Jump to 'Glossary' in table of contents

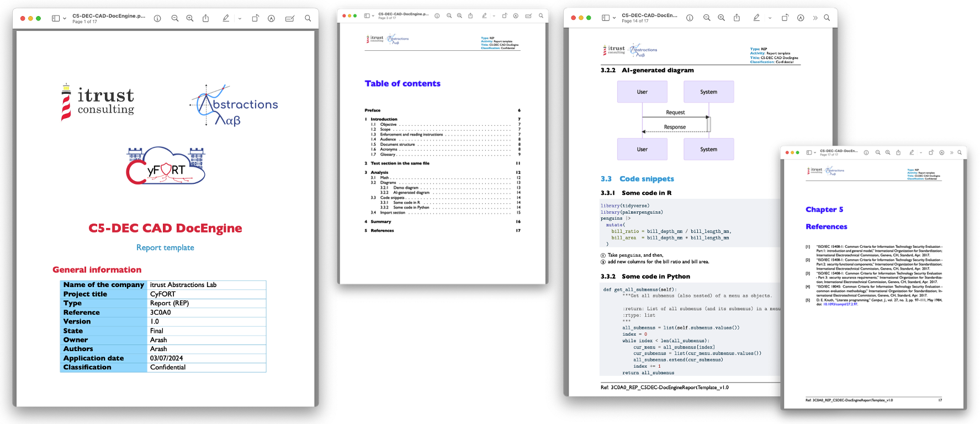tap(388, 155)
